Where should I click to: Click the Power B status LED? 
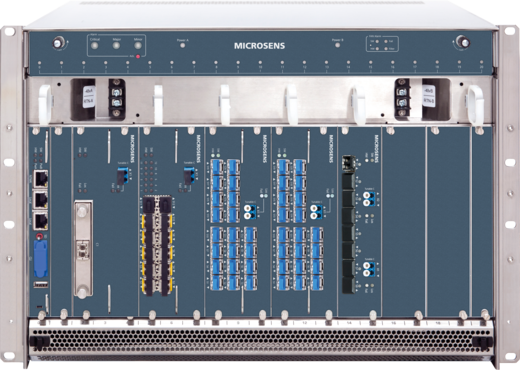[x=338, y=45]
